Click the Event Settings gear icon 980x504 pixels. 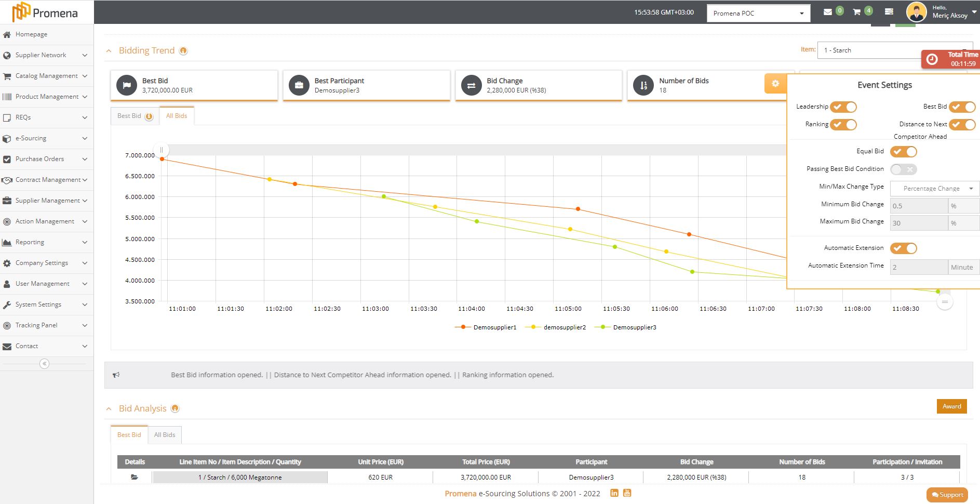(775, 83)
